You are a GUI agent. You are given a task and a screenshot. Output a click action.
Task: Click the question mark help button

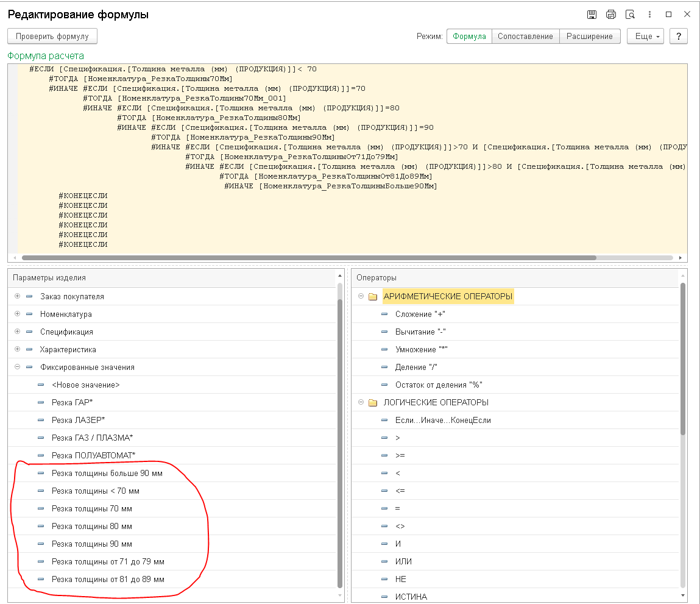678,37
